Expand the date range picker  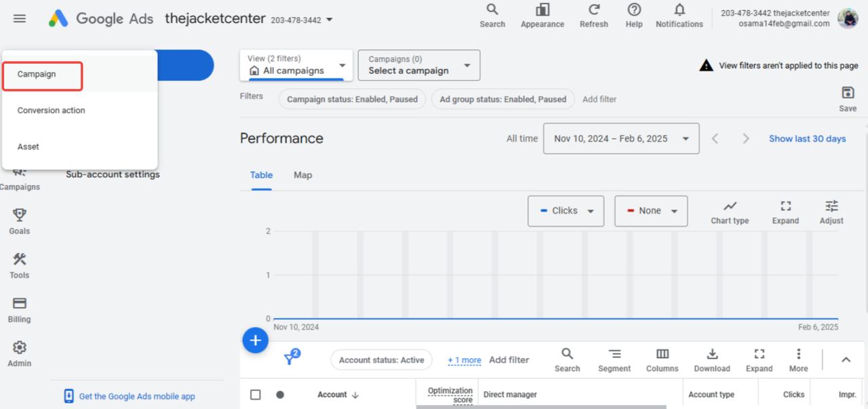tap(621, 138)
